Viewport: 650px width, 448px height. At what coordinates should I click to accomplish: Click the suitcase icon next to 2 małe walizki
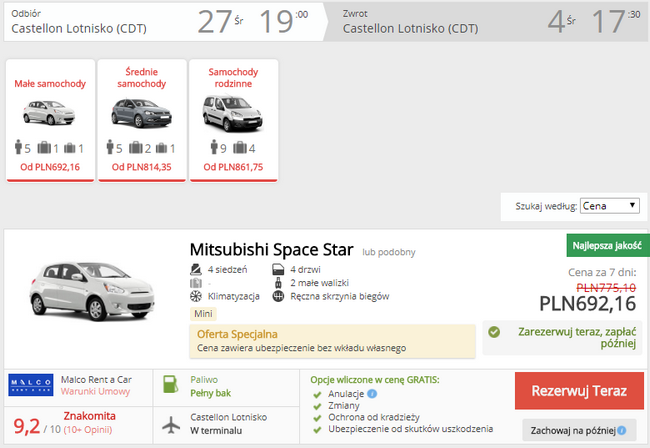click(x=279, y=283)
